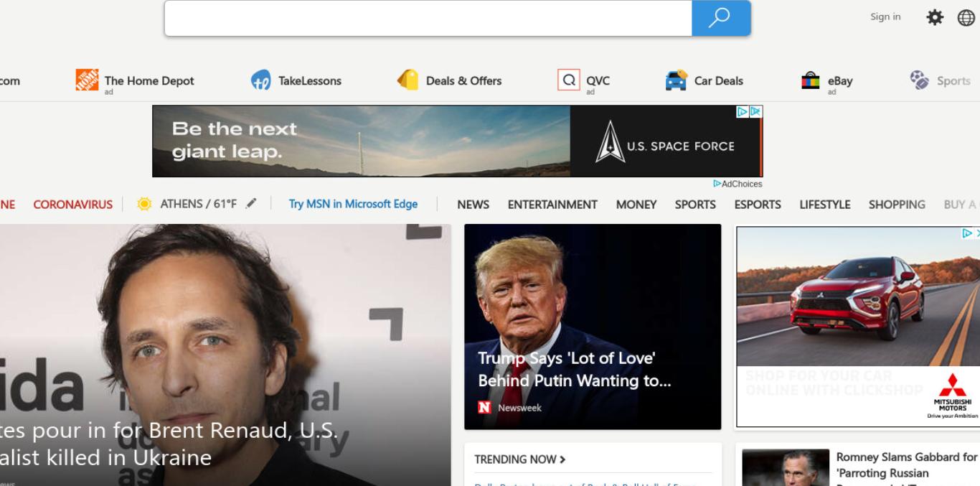Click the Sports balls icon
Viewport: 980px width, 486px height.
919,80
